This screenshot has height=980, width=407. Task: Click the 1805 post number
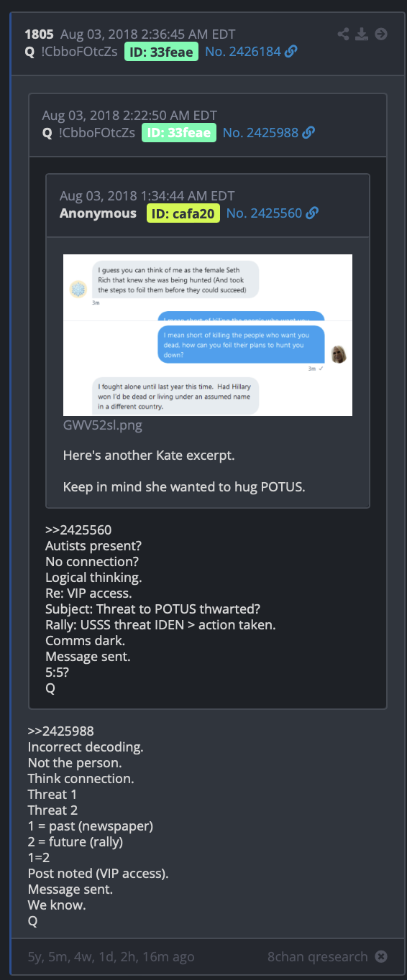click(x=39, y=34)
